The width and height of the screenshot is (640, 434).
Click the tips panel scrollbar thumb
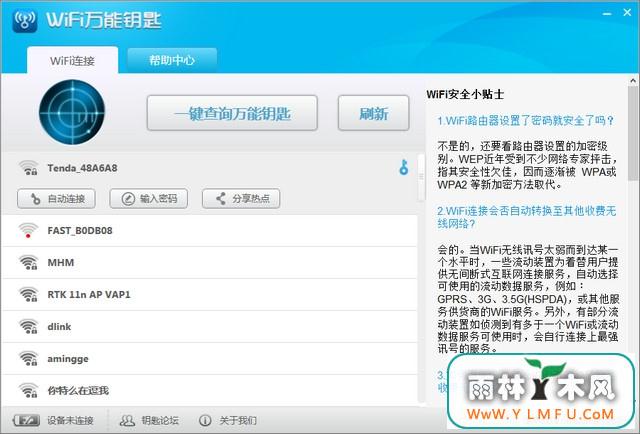point(633,133)
